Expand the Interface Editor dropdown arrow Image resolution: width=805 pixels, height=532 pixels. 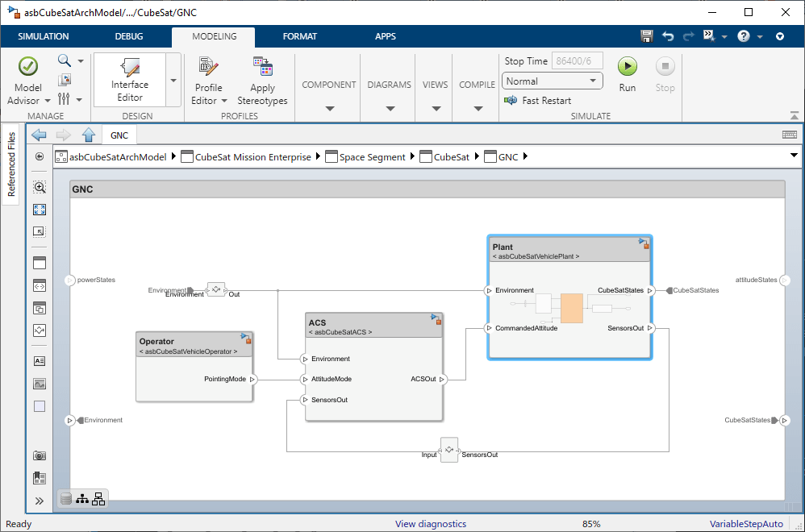click(x=172, y=79)
